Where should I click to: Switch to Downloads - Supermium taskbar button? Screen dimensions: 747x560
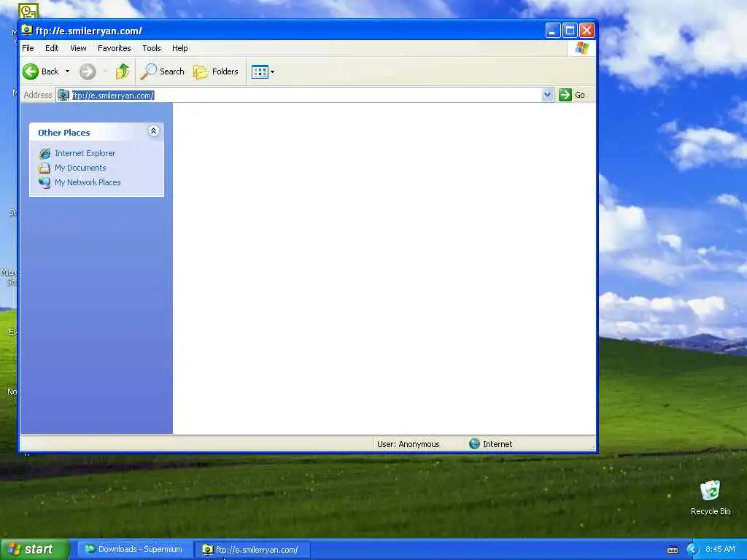(x=134, y=550)
